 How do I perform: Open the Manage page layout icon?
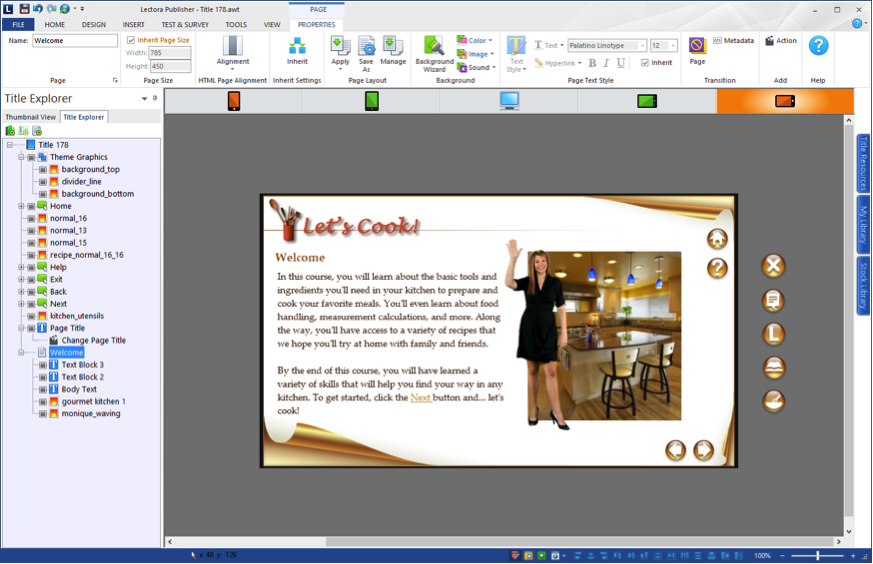pos(393,51)
